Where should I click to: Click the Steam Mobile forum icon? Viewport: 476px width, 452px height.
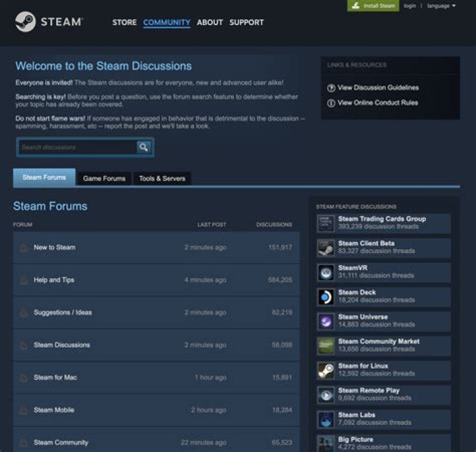24,410
